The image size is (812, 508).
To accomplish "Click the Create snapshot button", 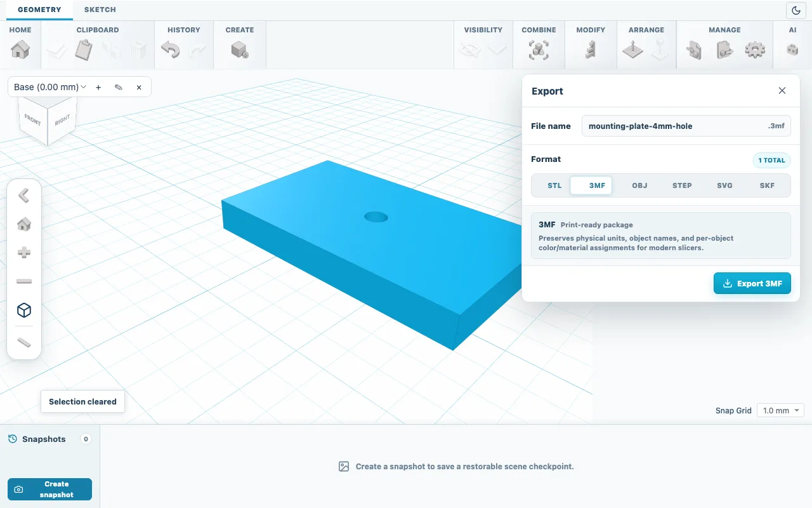I will coord(49,489).
